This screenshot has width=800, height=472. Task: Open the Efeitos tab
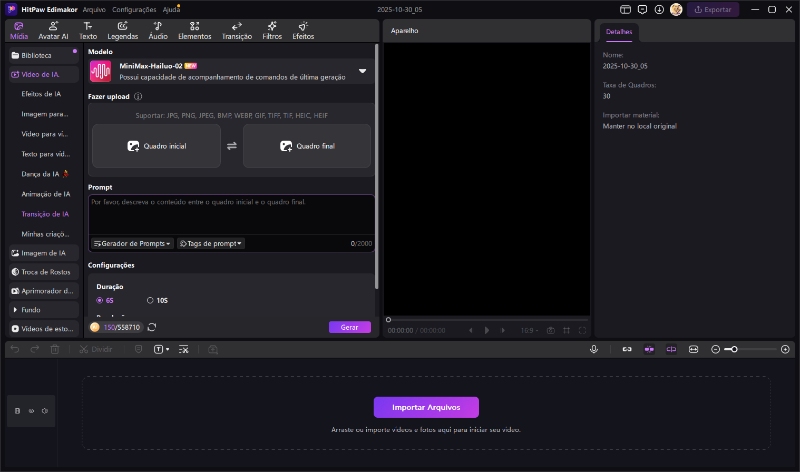[x=303, y=31]
